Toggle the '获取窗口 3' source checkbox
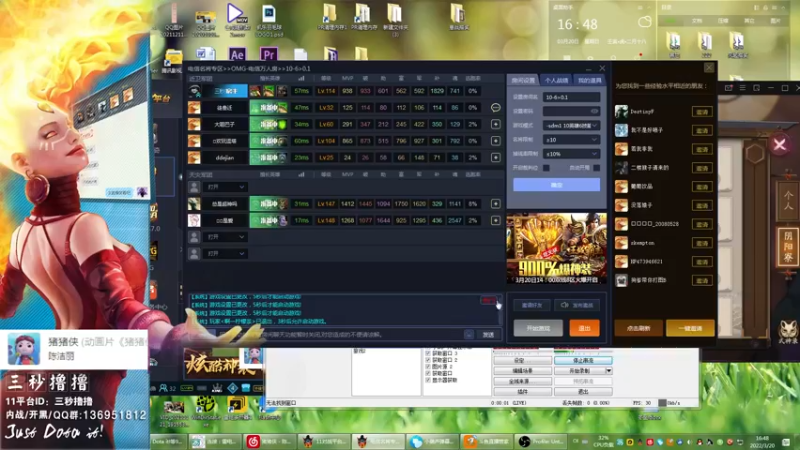 click(x=428, y=353)
